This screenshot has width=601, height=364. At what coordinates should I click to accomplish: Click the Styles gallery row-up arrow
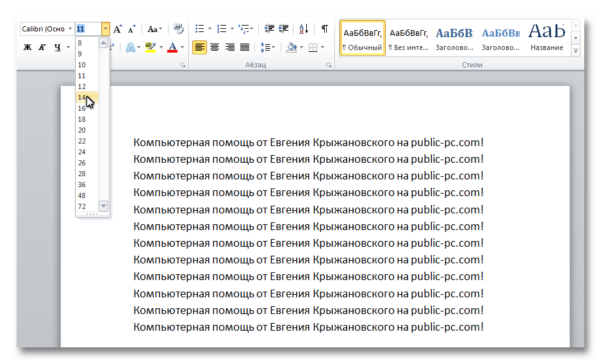click(x=576, y=26)
